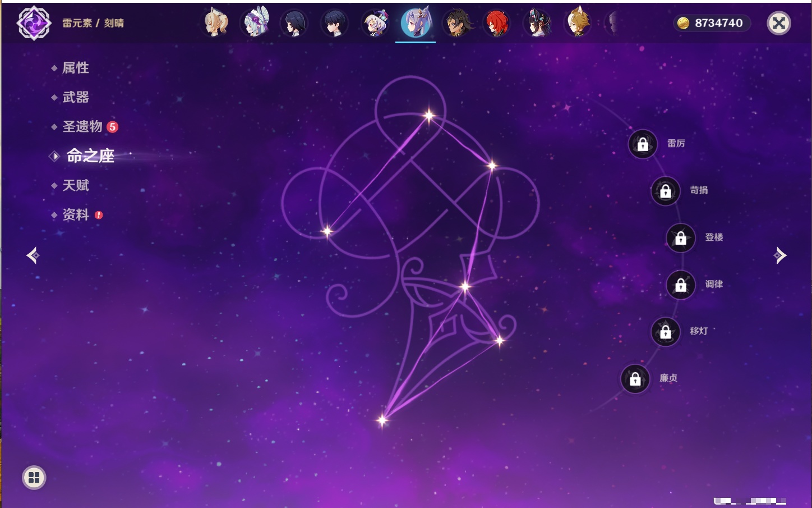Click the 苛捐 constellation label

coord(699,190)
